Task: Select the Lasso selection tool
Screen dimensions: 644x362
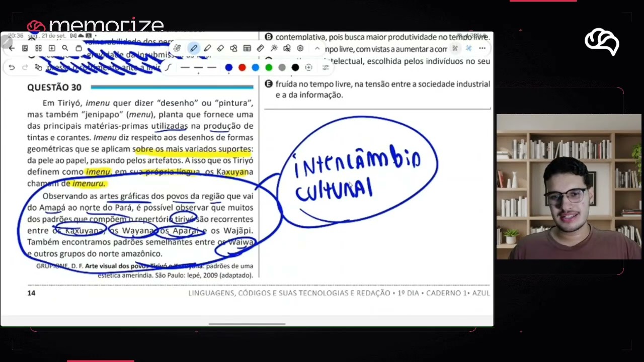Action: click(233, 48)
